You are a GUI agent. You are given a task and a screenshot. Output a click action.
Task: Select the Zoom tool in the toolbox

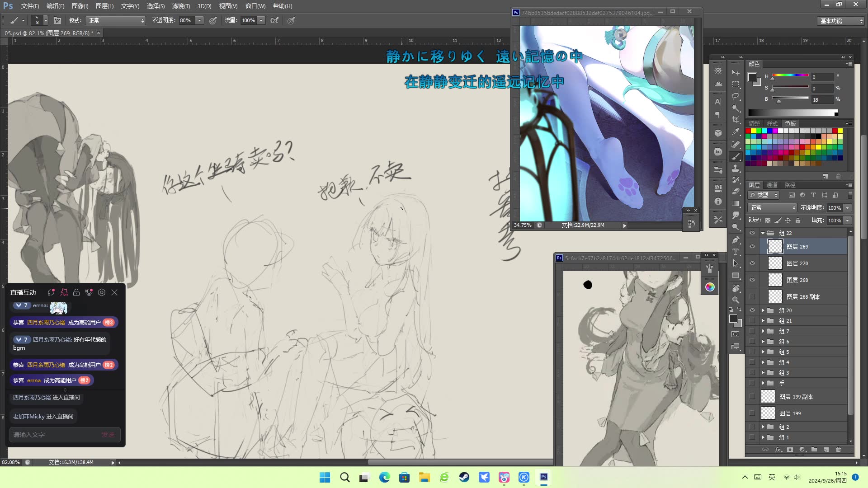point(736,300)
